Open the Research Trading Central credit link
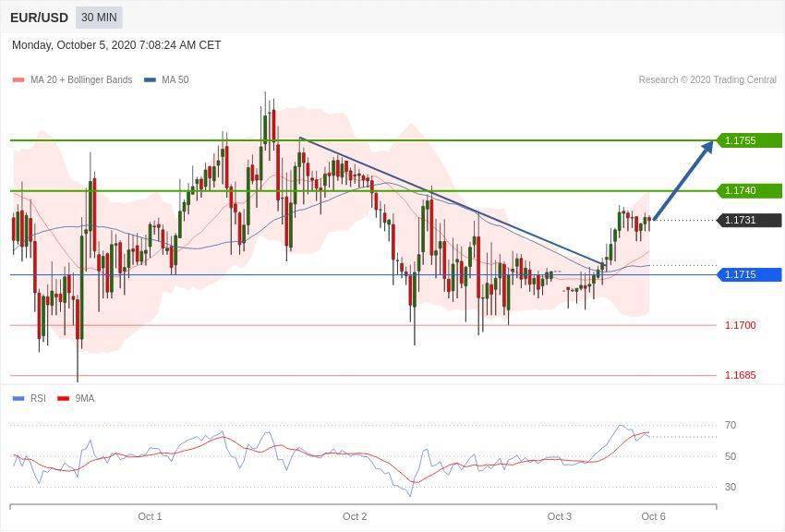This screenshot has width=785, height=532. tap(707, 79)
